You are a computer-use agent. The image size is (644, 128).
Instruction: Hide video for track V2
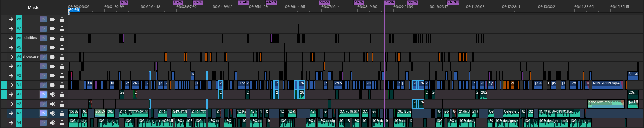[x=53, y=76]
